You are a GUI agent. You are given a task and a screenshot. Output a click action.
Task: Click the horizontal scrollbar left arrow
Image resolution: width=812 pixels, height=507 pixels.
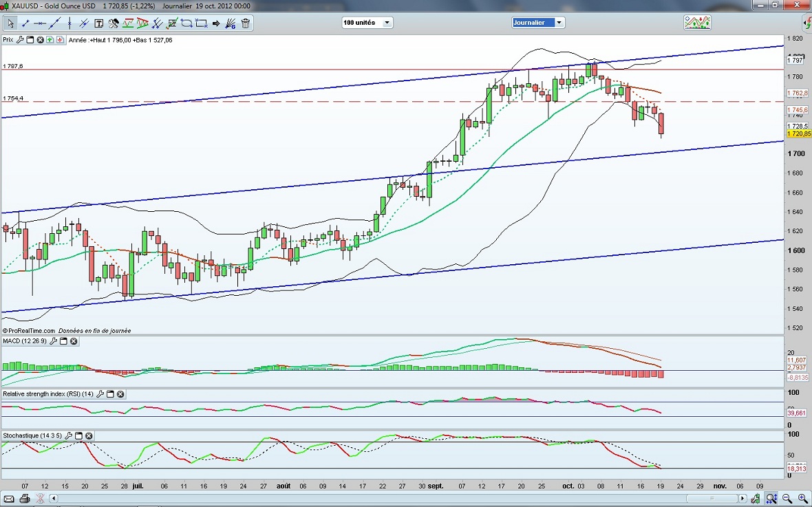(x=54, y=498)
